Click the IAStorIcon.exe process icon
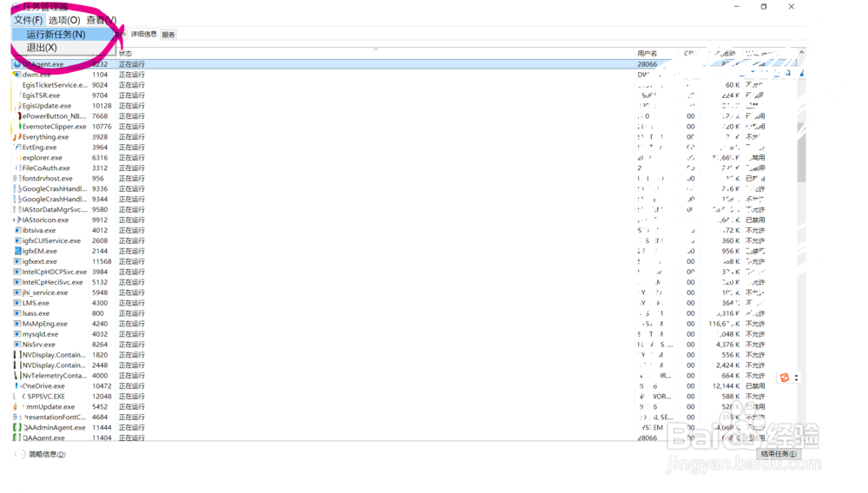The image size is (868, 493). pyautogui.click(x=17, y=220)
